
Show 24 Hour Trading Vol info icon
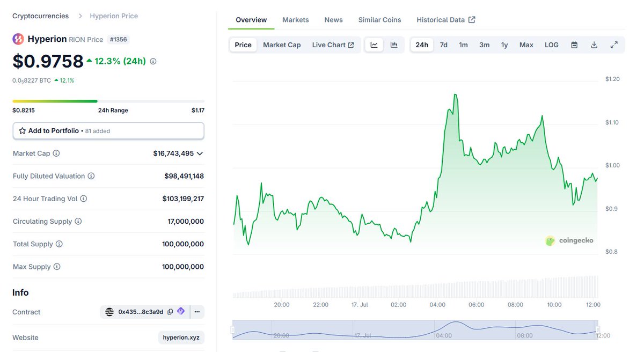click(84, 199)
